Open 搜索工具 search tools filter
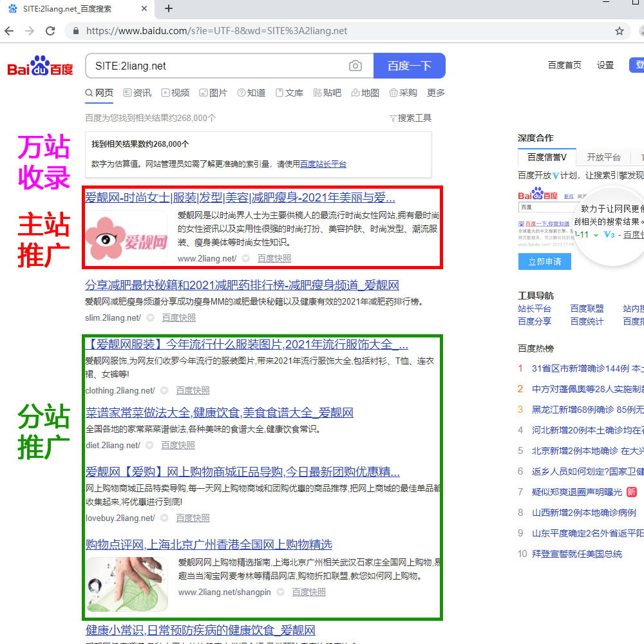Screen dimensions: 644x644 (410, 118)
